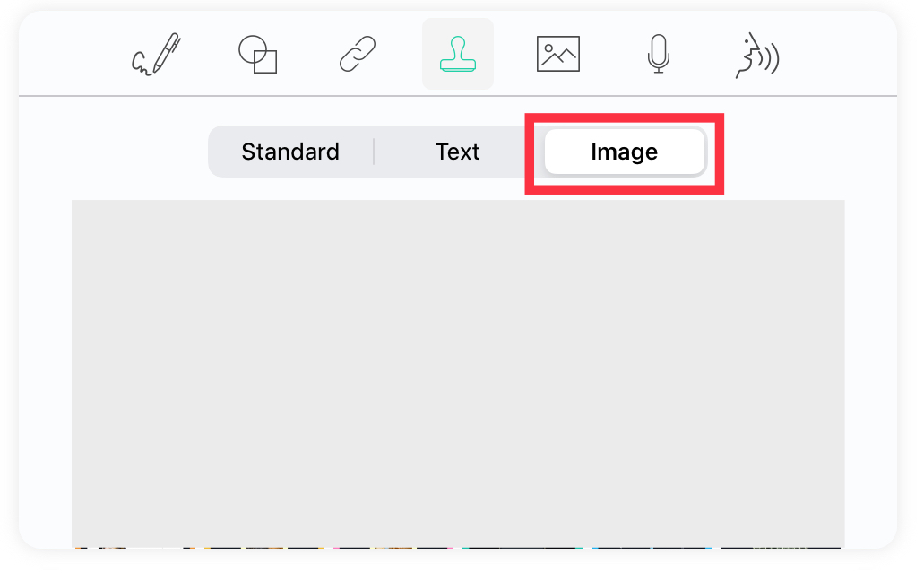Click the empty gray image stamp area
Image resolution: width=924 pixels, height=573 pixels.
pyautogui.click(x=458, y=374)
